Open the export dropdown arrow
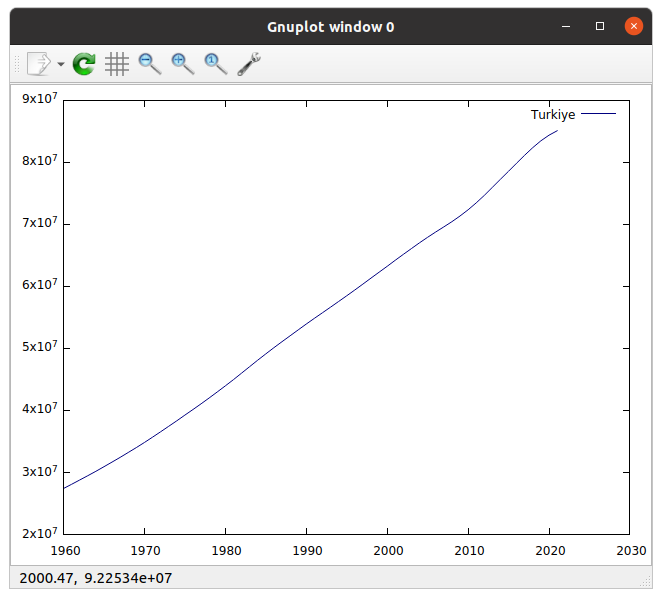 point(61,64)
